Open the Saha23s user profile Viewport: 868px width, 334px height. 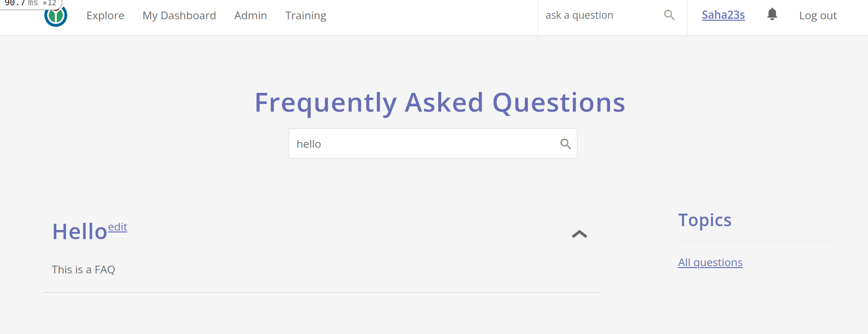[x=723, y=15]
